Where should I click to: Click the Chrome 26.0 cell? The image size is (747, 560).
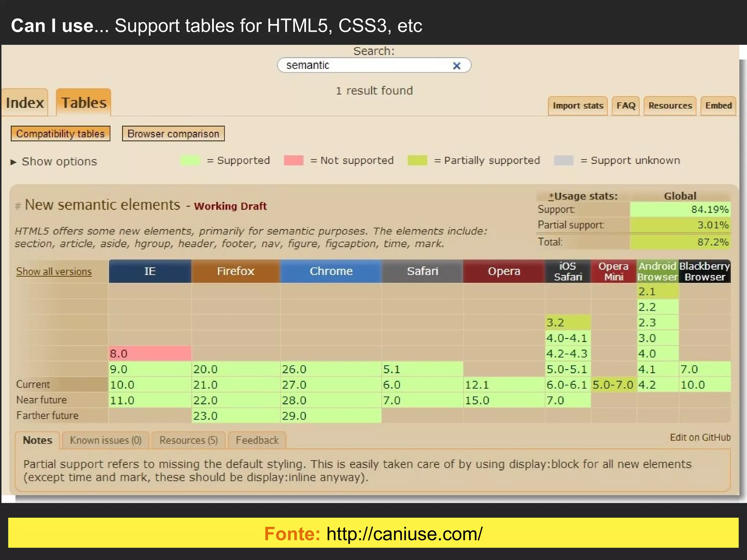click(x=331, y=369)
